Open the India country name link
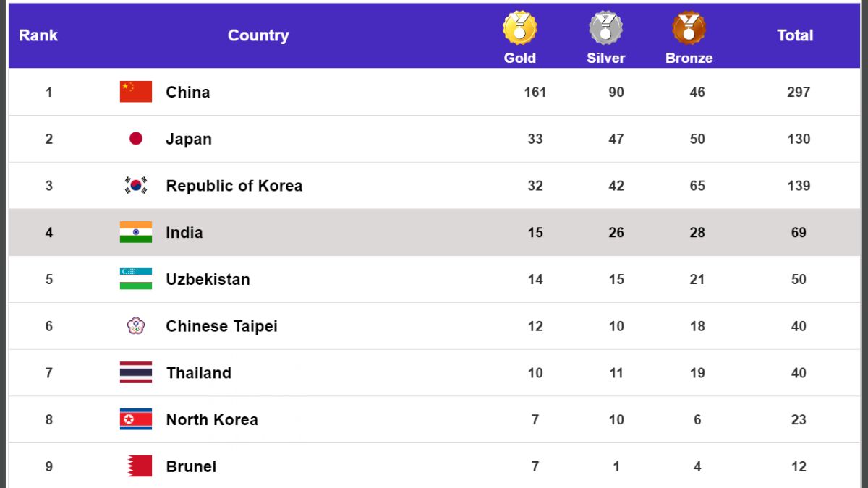The height and width of the screenshot is (488, 868). (184, 233)
